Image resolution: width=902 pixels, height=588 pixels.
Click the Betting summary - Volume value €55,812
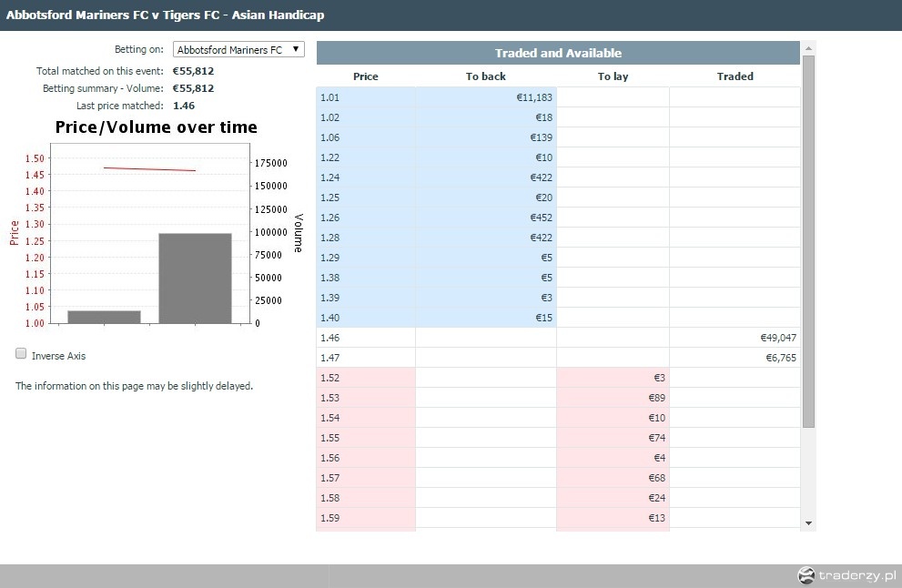[193, 88]
